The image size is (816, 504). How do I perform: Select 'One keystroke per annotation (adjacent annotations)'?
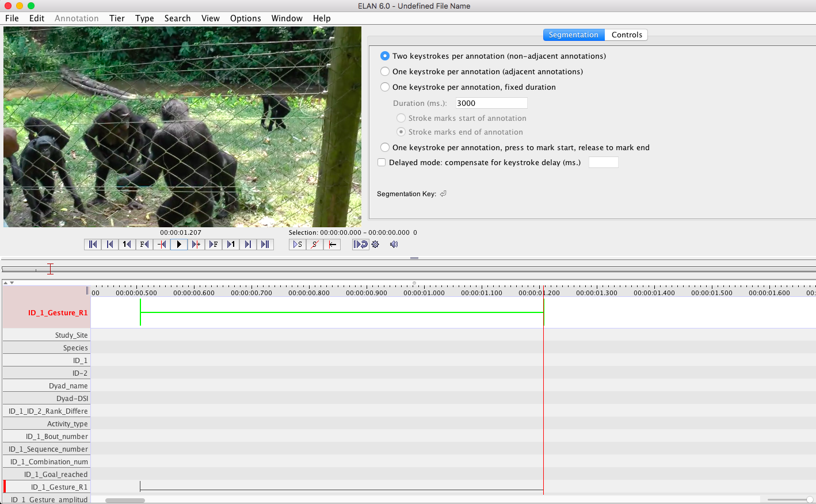click(385, 72)
